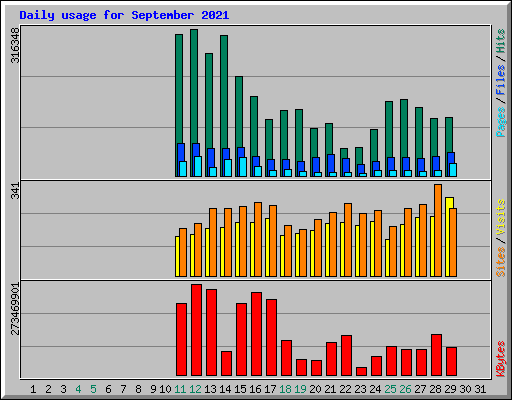Select the red KBytes bar for day 28
The image size is (512, 400).
click(x=436, y=355)
